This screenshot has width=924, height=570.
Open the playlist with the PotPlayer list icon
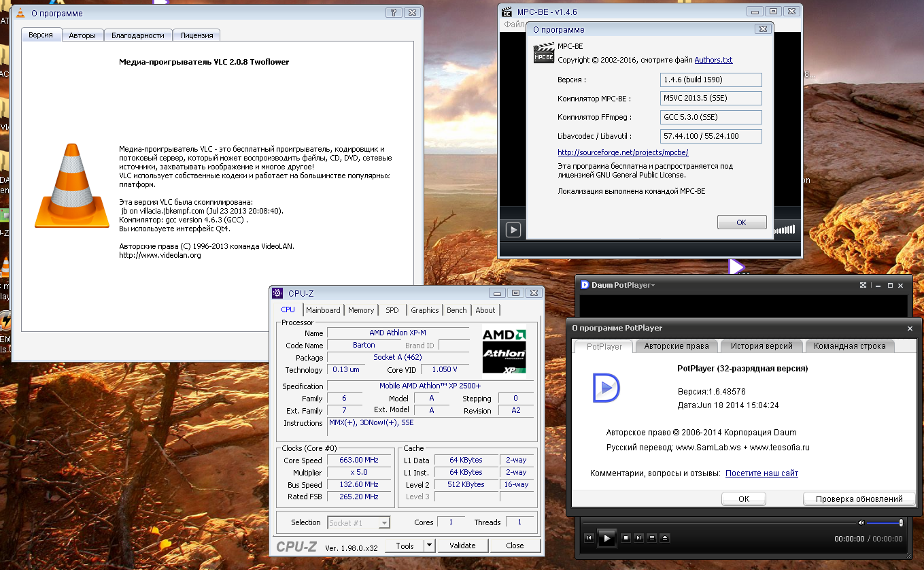pyautogui.click(x=652, y=538)
